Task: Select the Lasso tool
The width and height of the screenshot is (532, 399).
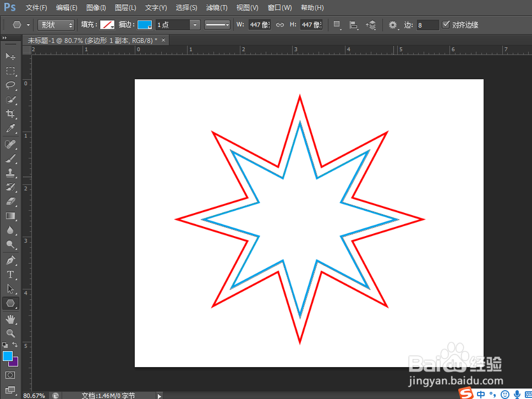Action: click(10, 85)
